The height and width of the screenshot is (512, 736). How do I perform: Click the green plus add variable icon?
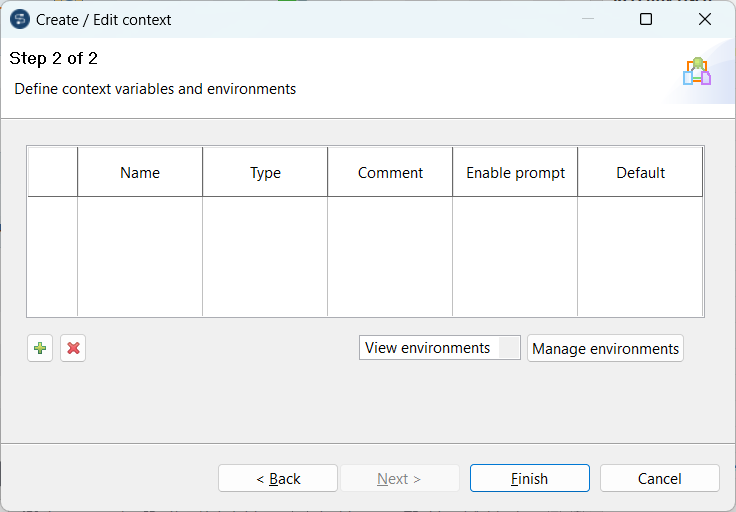(40, 348)
